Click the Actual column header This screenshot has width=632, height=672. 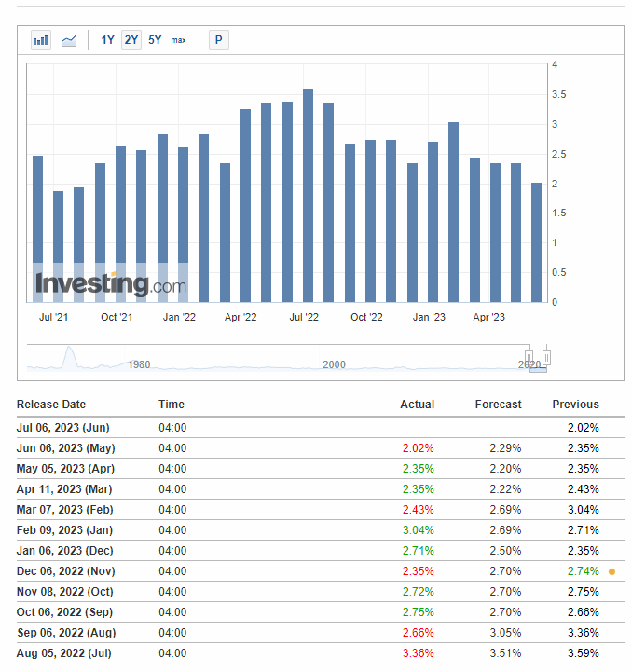pyautogui.click(x=417, y=405)
